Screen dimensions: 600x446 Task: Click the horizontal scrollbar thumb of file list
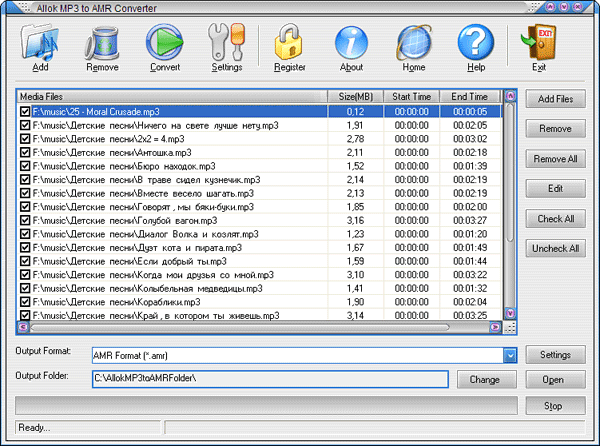coord(240,327)
